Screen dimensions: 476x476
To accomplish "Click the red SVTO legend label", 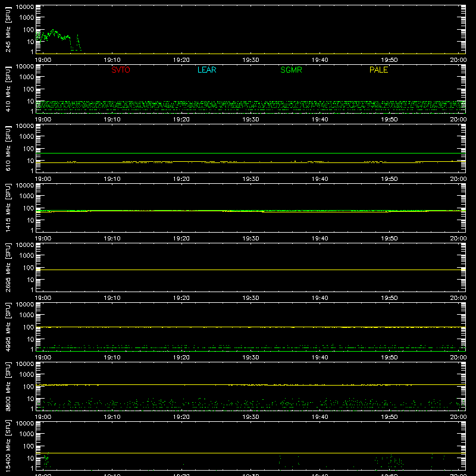I will (121, 70).
